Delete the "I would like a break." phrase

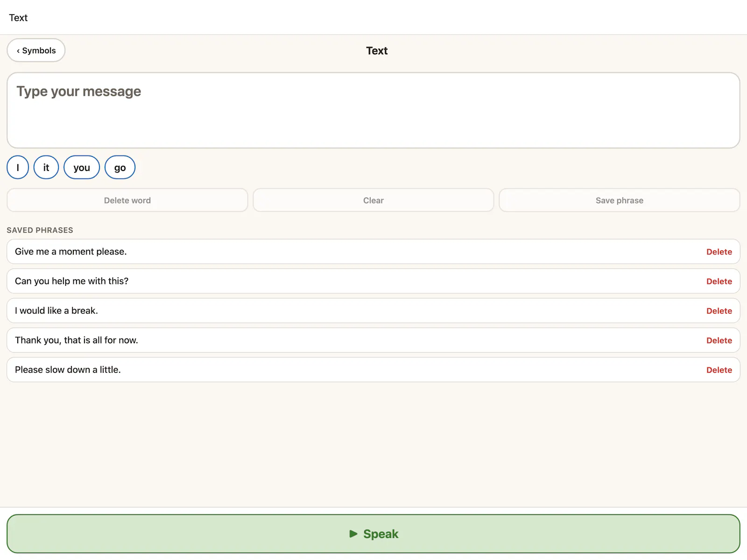pyautogui.click(x=719, y=311)
